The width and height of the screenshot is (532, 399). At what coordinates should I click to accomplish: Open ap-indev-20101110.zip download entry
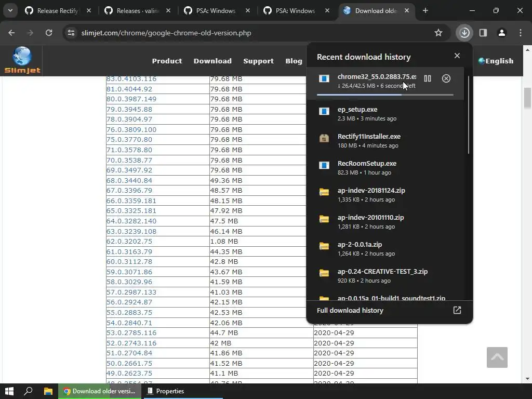pos(385,221)
